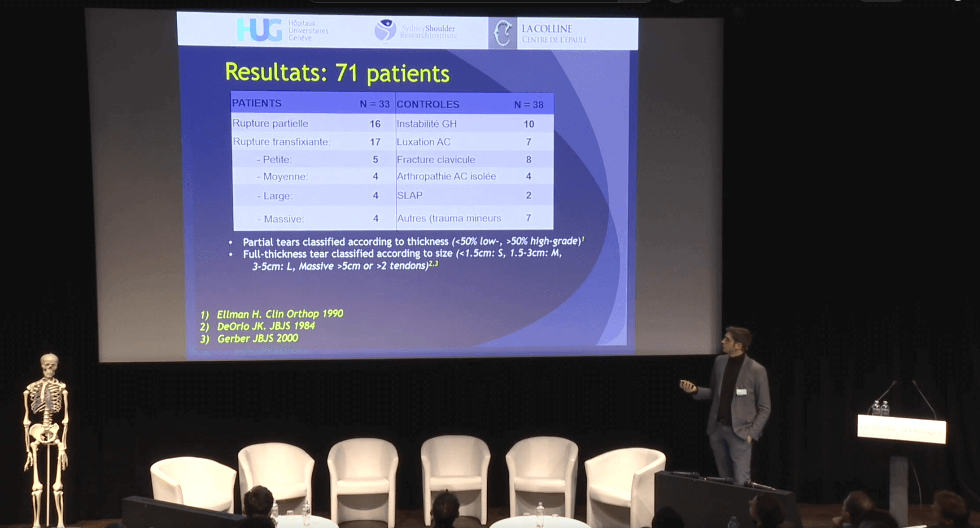Click the HUG hospital logo
980x528 pixels.
click(x=283, y=30)
